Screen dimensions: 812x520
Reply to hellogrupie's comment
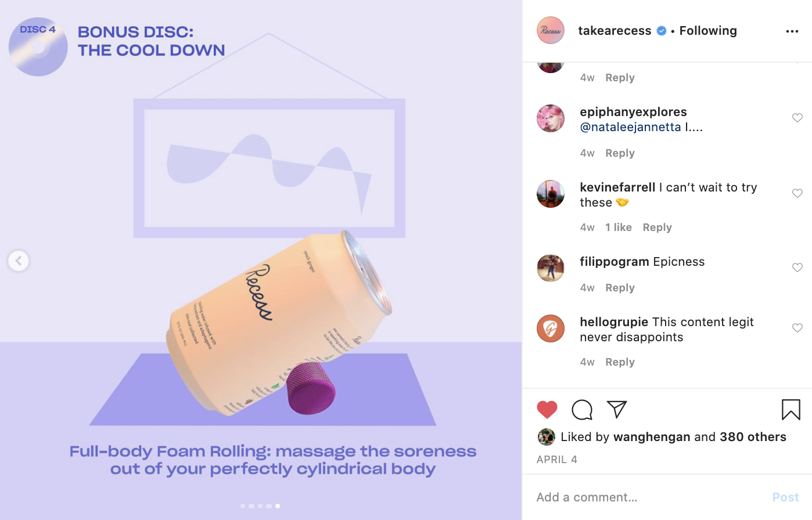620,362
